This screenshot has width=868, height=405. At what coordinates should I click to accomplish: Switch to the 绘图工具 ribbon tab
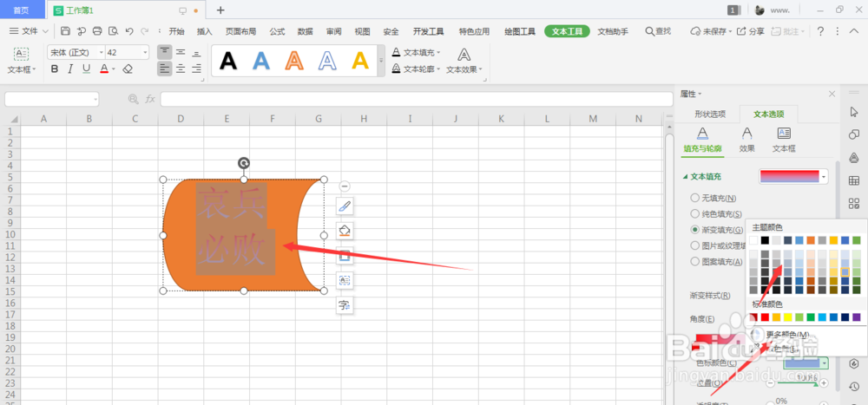pos(520,31)
